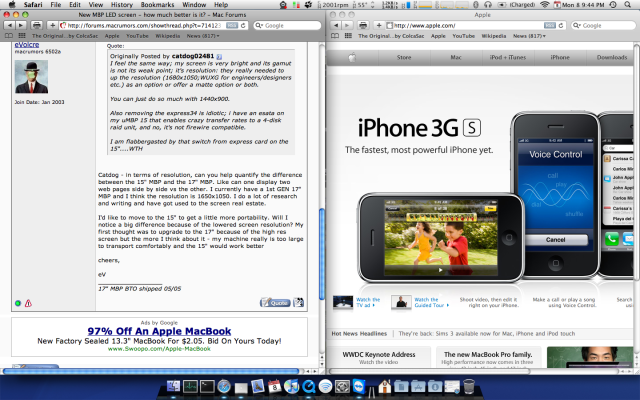Play the iPhone video thumbnail
Screen dimensions: 640x400
coord(440,270)
